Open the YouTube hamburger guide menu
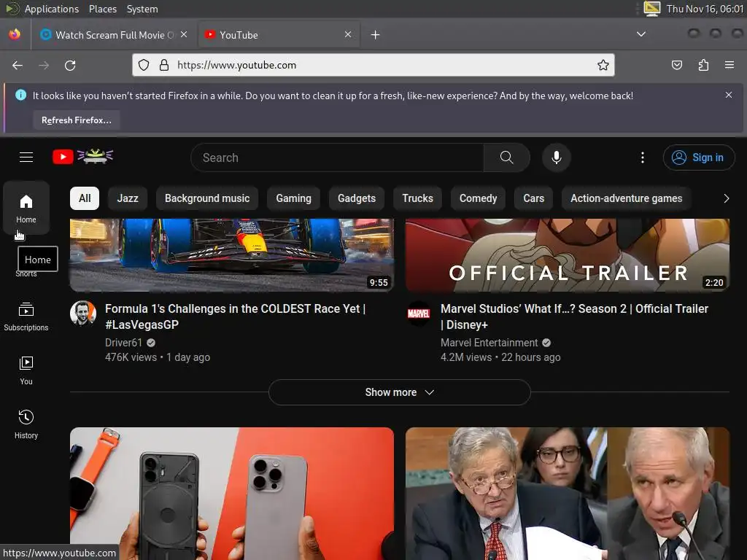747x560 pixels. tap(26, 157)
